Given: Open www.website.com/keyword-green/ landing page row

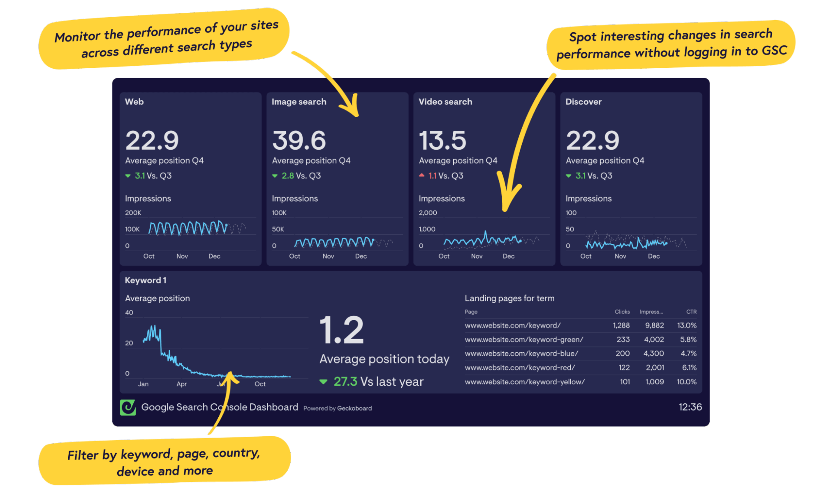Looking at the screenshot, I should (x=524, y=340).
